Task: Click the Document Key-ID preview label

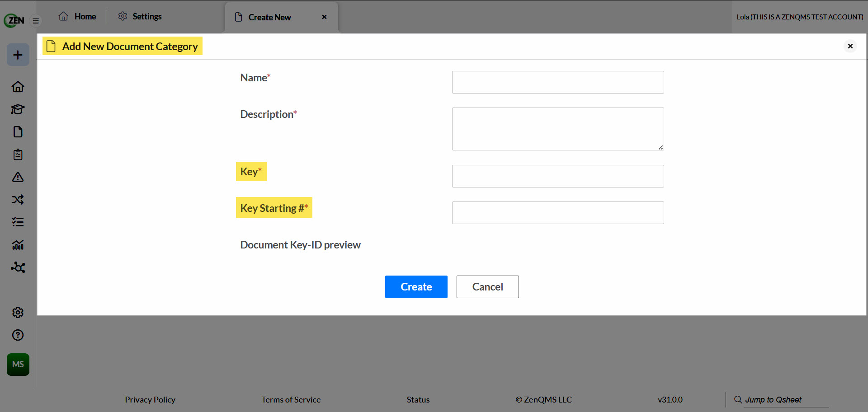Action: tap(300, 245)
